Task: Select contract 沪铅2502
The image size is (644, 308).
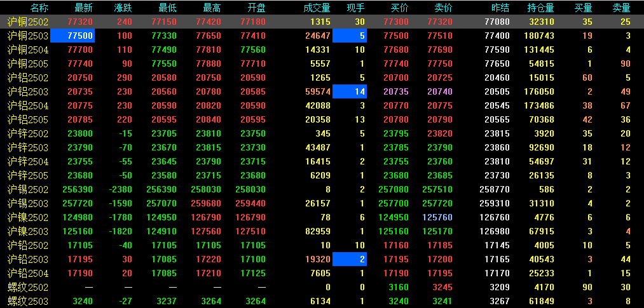Action: coord(28,245)
